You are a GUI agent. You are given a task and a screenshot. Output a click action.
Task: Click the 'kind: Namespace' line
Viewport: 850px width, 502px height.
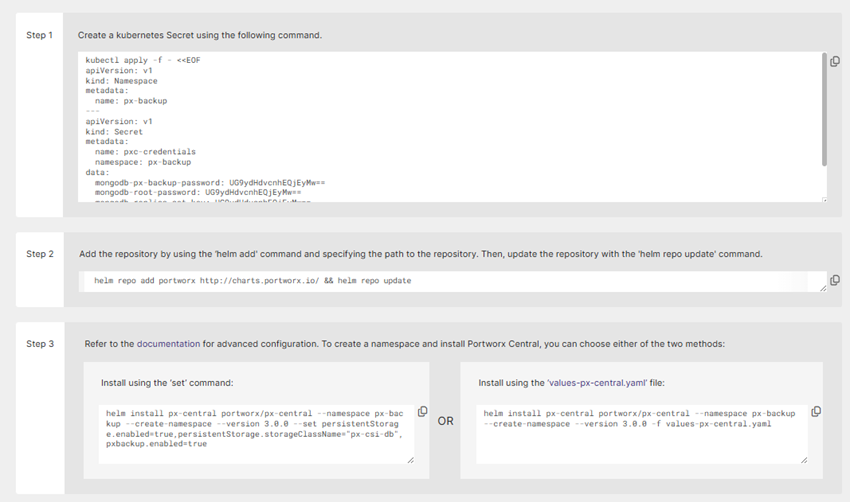(x=121, y=81)
